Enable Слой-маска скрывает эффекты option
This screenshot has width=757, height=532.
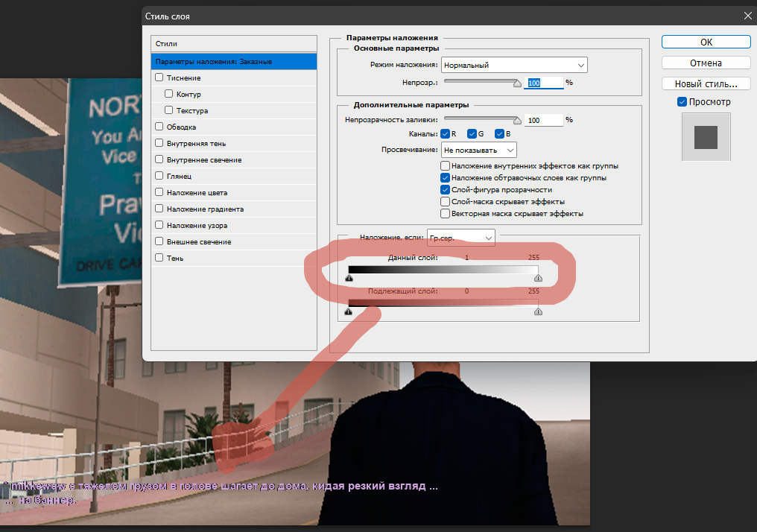point(445,202)
